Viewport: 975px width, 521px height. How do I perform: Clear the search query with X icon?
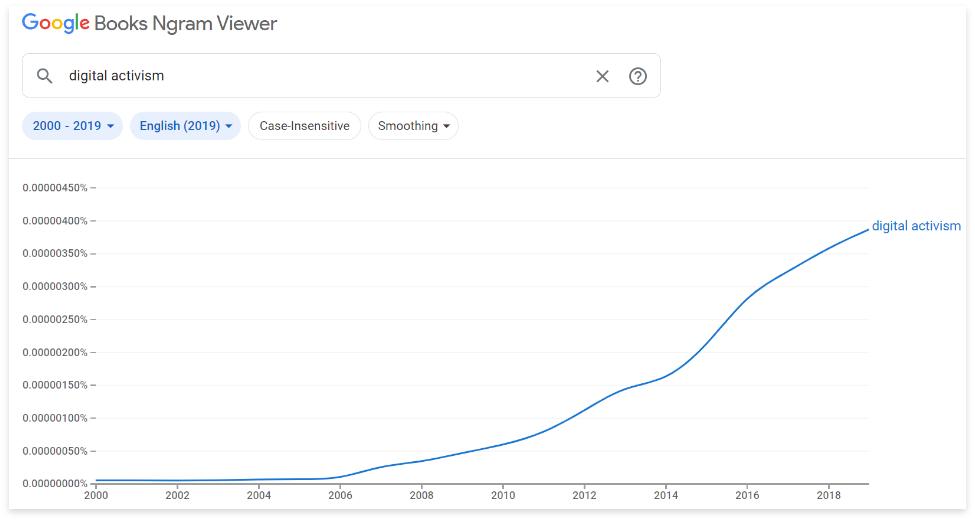pyautogui.click(x=602, y=76)
